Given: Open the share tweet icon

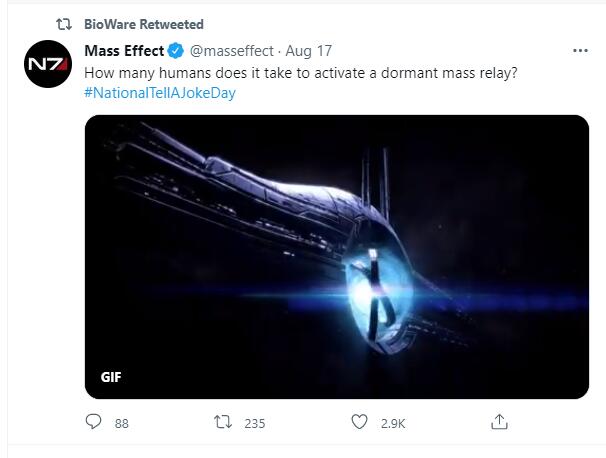Looking at the screenshot, I should 499,422.
